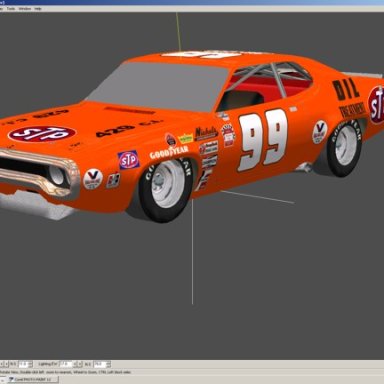
Task: Click the right arrow after Lighting field
Action: [x=80, y=364]
